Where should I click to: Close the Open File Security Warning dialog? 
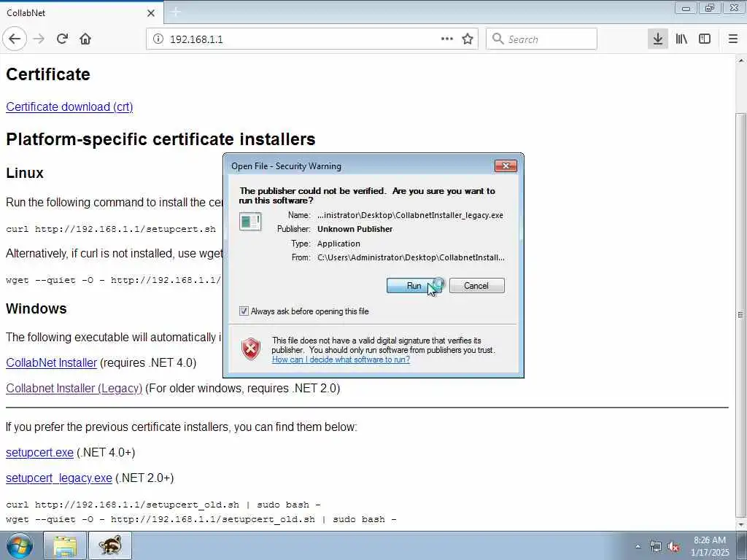coord(506,166)
